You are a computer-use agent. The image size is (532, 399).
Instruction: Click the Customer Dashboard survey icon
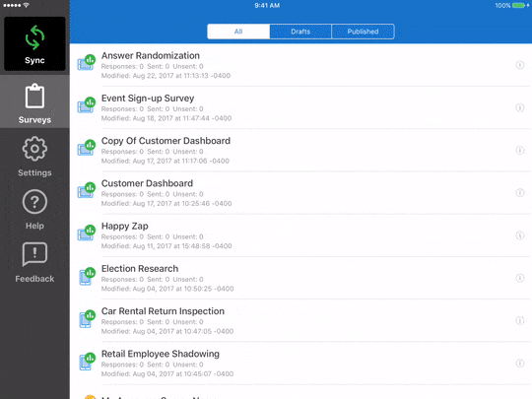coord(86,190)
